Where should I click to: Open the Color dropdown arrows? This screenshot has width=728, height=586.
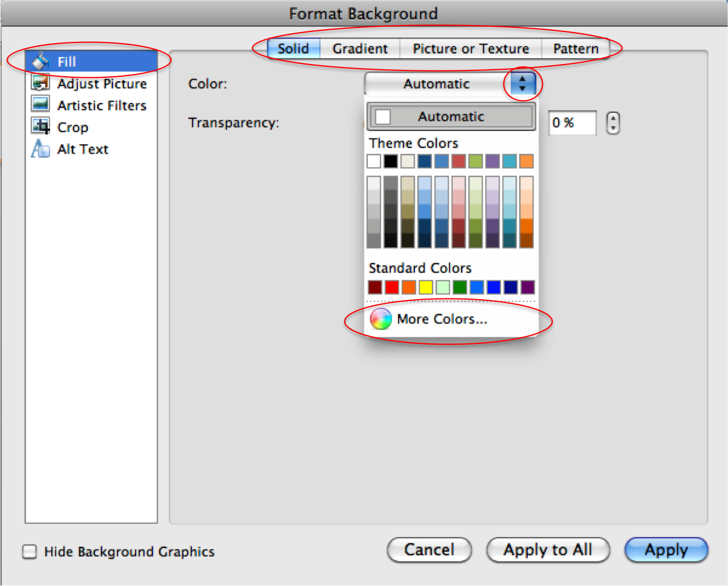522,84
